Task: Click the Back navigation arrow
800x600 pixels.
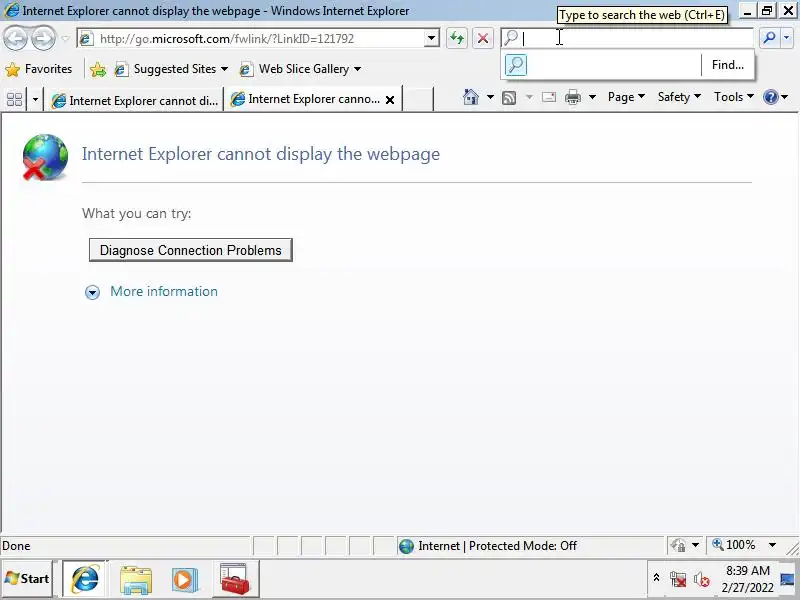Action: click(x=15, y=38)
